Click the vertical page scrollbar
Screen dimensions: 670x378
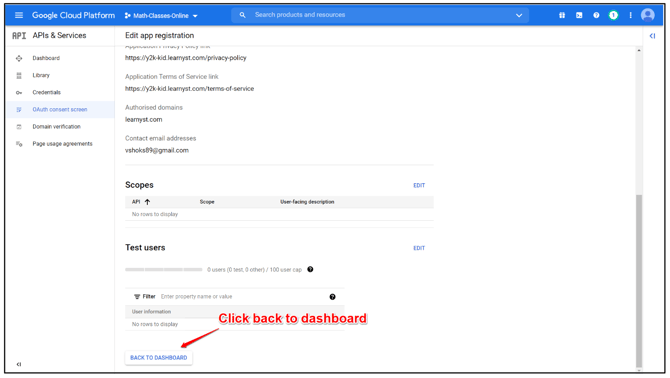click(639, 280)
